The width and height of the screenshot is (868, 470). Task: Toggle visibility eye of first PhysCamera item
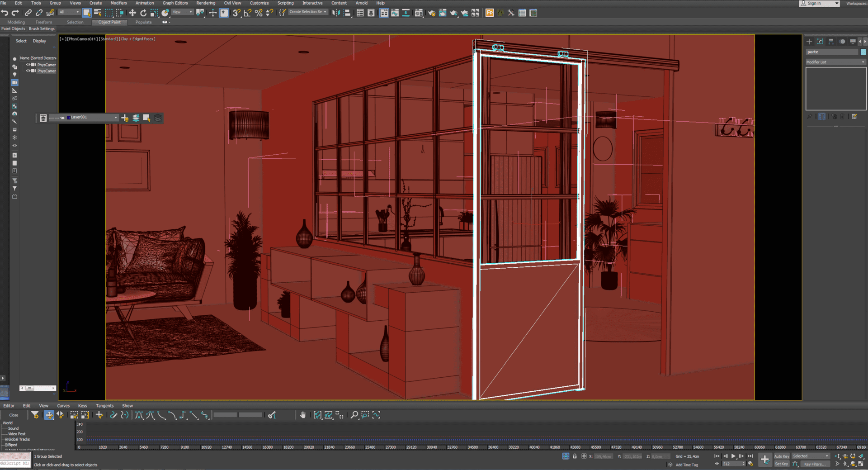[28, 65]
